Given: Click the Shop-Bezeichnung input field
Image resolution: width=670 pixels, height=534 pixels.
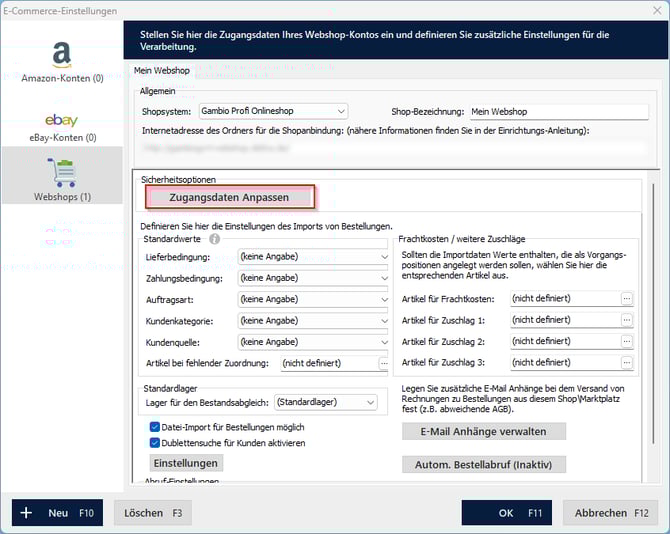Looking at the screenshot, I should pos(559,112).
